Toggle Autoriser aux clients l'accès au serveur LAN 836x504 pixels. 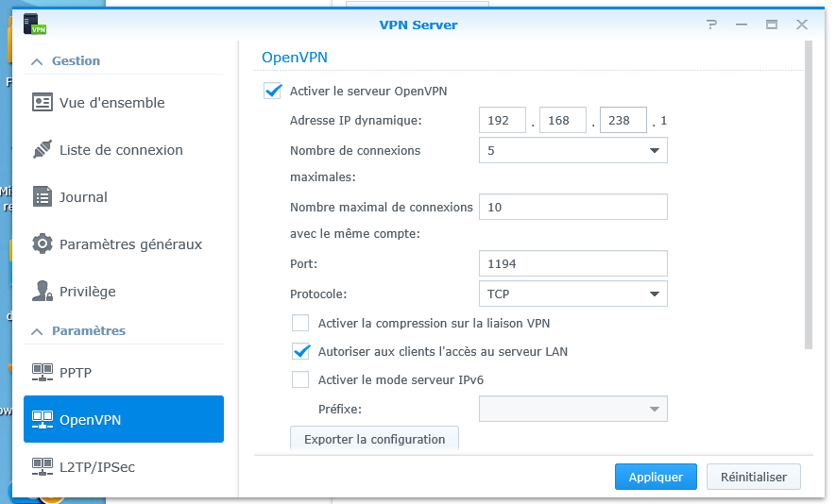[x=300, y=351]
